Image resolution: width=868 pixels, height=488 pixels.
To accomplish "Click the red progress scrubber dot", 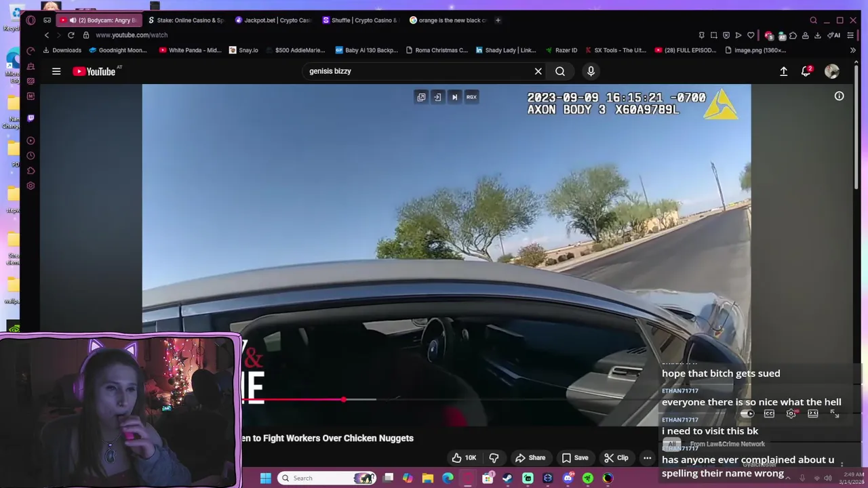I will coord(344,400).
